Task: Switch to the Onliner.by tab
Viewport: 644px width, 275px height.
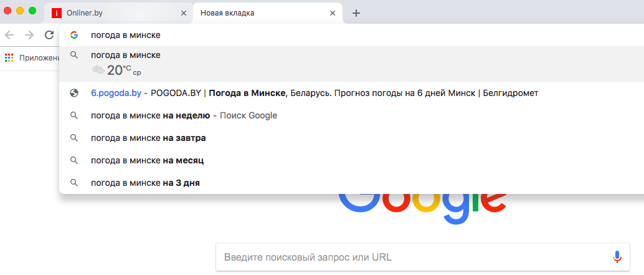Action: pos(118,13)
